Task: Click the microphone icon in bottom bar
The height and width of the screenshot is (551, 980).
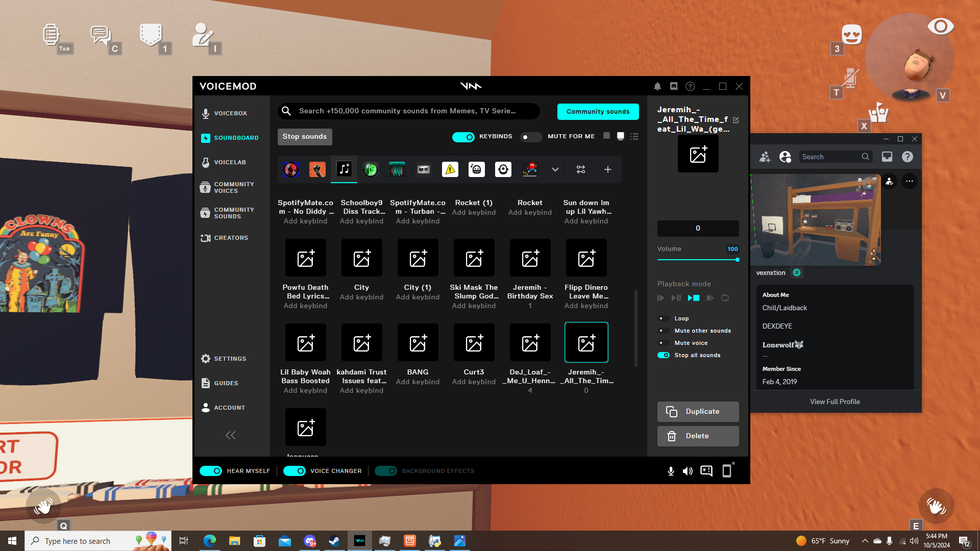Action: (x=671, y=471)
